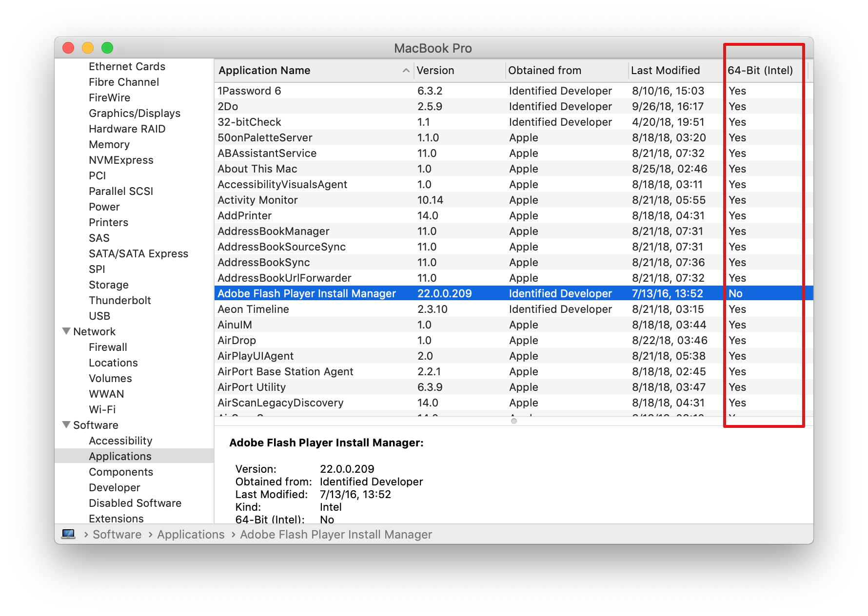
Task: Select the AirPlayUIAgent row
Action: 513,356
